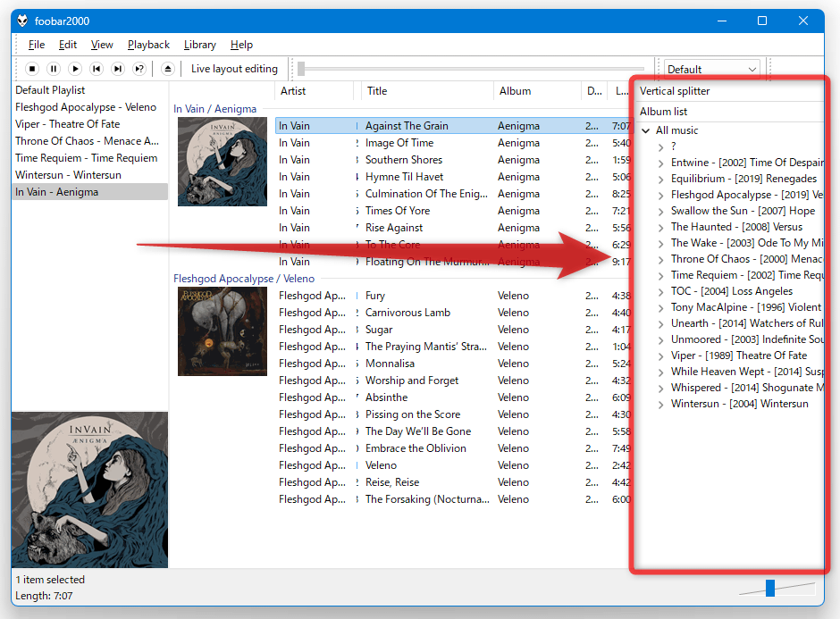Select track Rise Against

(453, 228)
